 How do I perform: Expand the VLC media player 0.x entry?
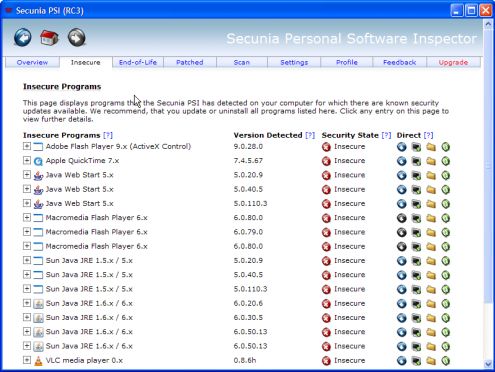coord(27,360)
